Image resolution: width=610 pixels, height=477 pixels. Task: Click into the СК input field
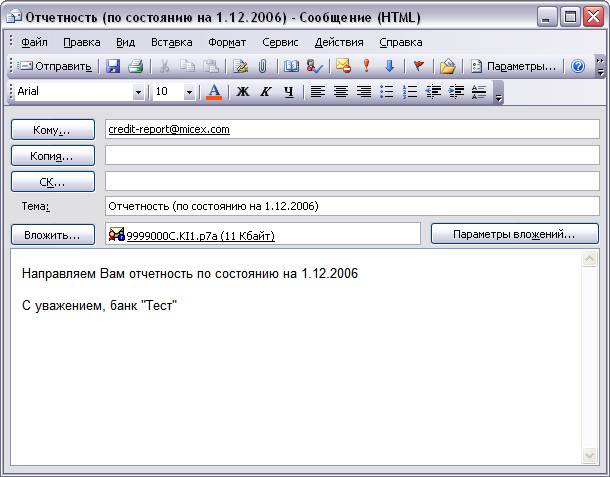(352, 181)
